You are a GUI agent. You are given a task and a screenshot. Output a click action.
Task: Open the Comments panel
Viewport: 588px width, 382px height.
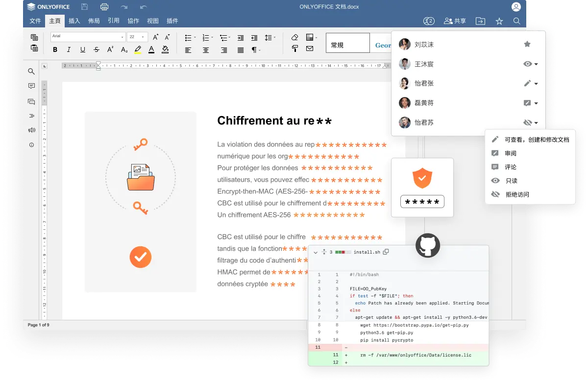[31, 86]
